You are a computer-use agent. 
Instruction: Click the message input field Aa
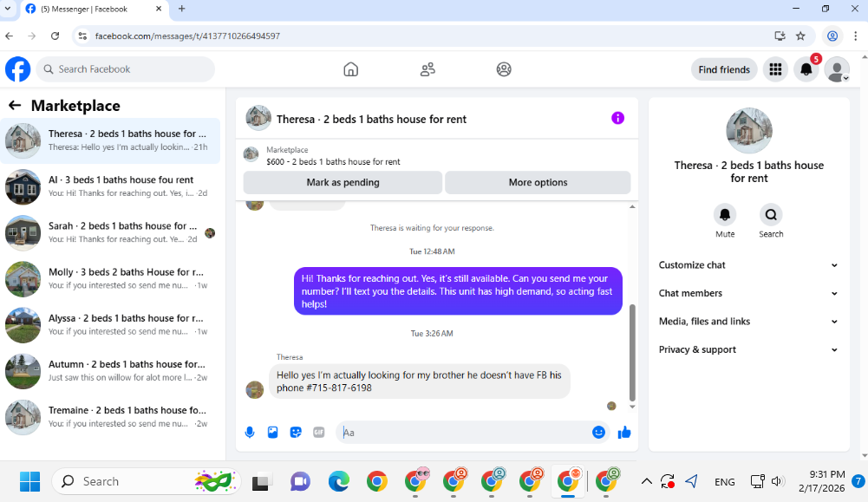coord(465,433)
